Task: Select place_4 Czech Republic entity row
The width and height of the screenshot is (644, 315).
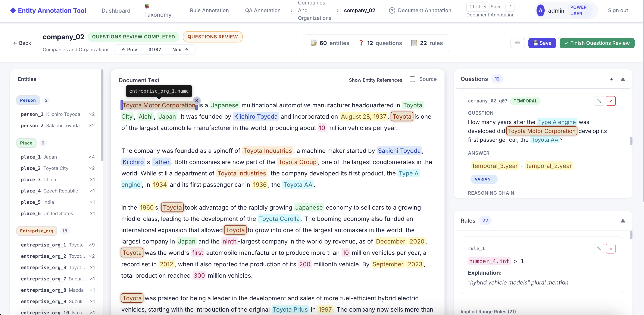Action: coord(58,191)
